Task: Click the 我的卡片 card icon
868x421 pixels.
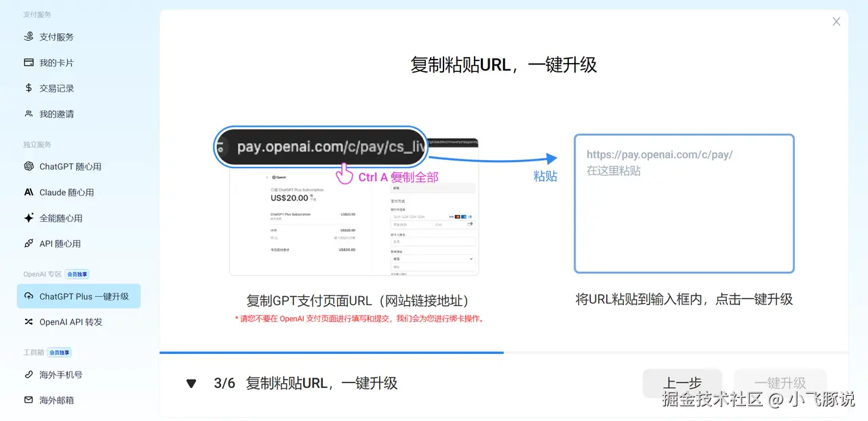Action: (28, 62)
